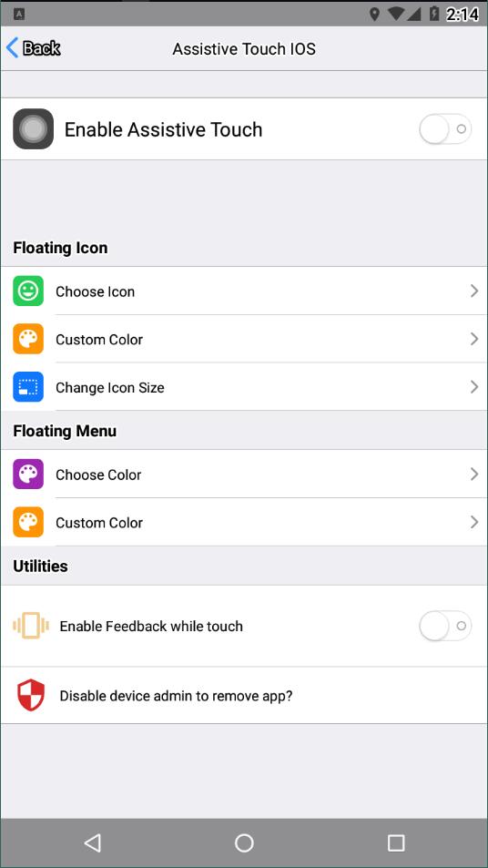The width and height of the screenshot is (488, 868).
Task: Tap the orange palette icon under Floating Menu
Action: (x=28, y=522)
